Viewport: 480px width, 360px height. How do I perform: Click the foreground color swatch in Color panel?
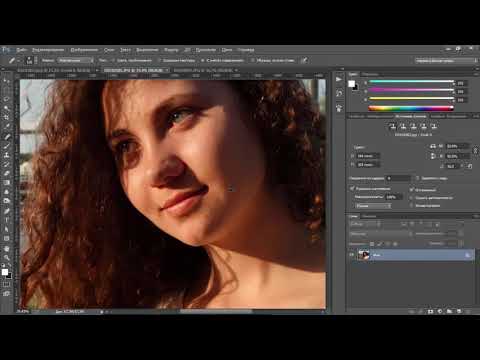(x=351, y=83)
